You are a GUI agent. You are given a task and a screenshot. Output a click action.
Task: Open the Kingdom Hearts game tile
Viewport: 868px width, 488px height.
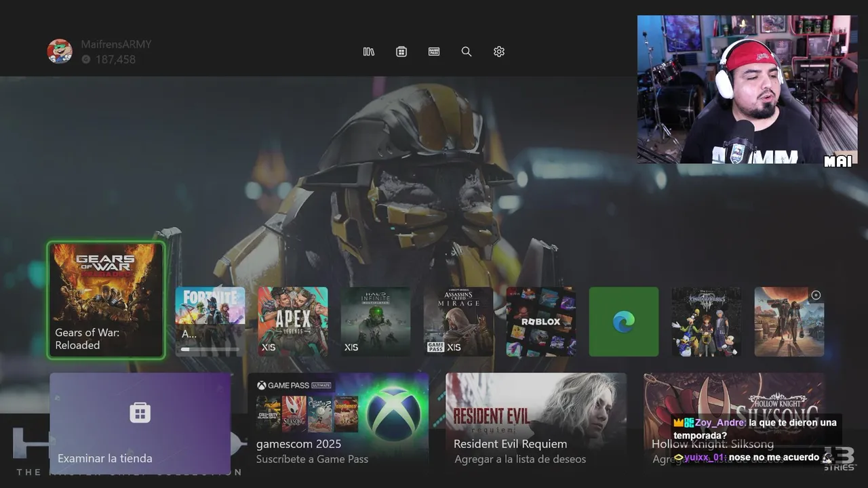coord(707,321)
